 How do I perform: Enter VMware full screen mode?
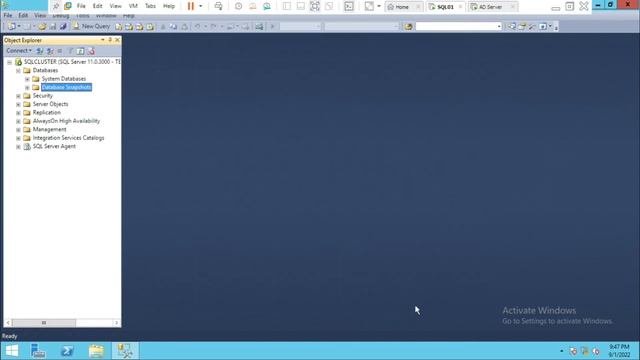click(315, 6)
